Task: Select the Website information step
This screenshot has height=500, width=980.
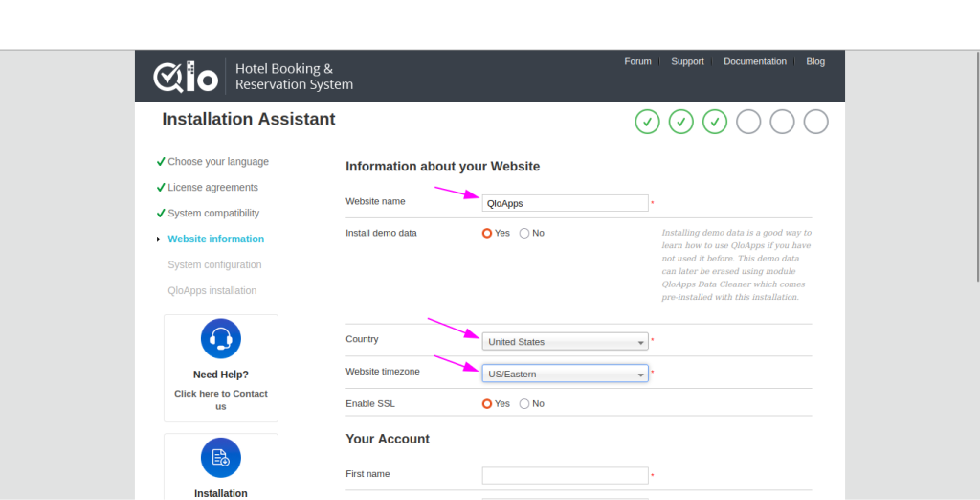Action: 215,239
